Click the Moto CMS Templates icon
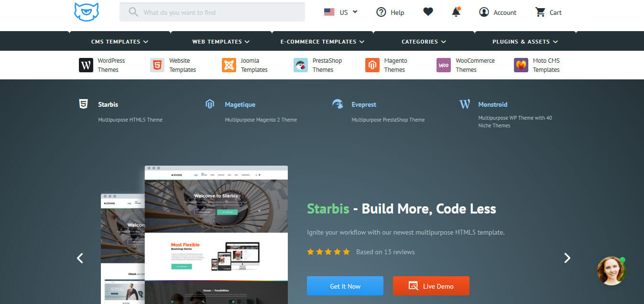Screen dimensions: 644x304 click(x=521, y=65)
